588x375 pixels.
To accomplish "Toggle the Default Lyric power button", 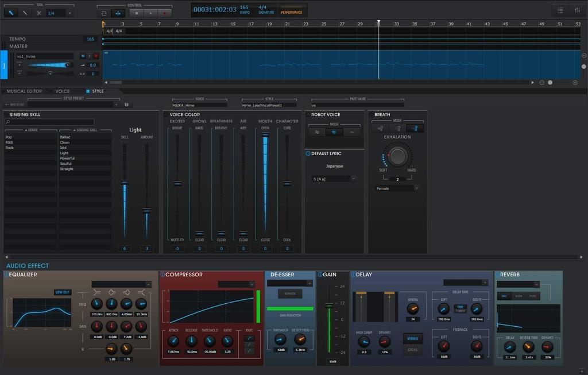I will pos(308,154).
